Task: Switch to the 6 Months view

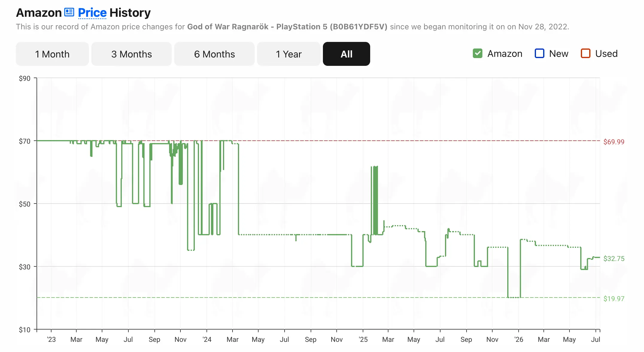Action: point(214,54)
